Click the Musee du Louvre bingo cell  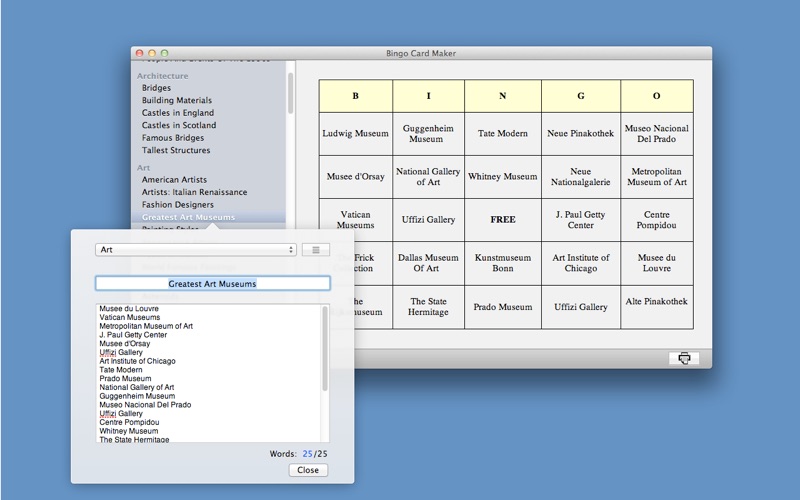[x=657, y=263]
